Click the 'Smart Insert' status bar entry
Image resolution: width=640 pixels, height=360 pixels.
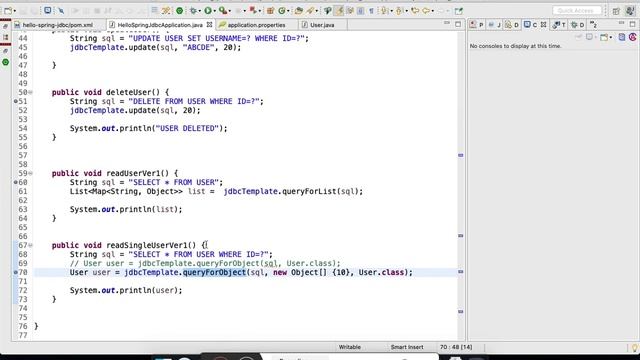click(407, 347)
